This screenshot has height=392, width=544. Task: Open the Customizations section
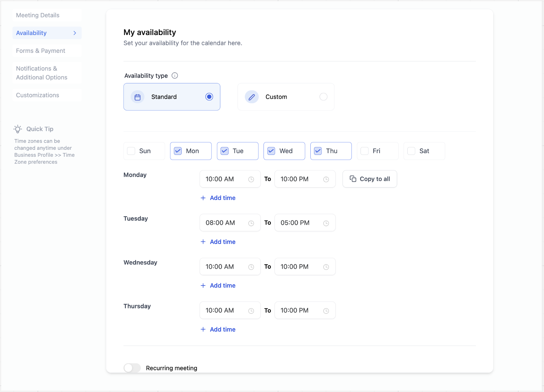(47, 95)
